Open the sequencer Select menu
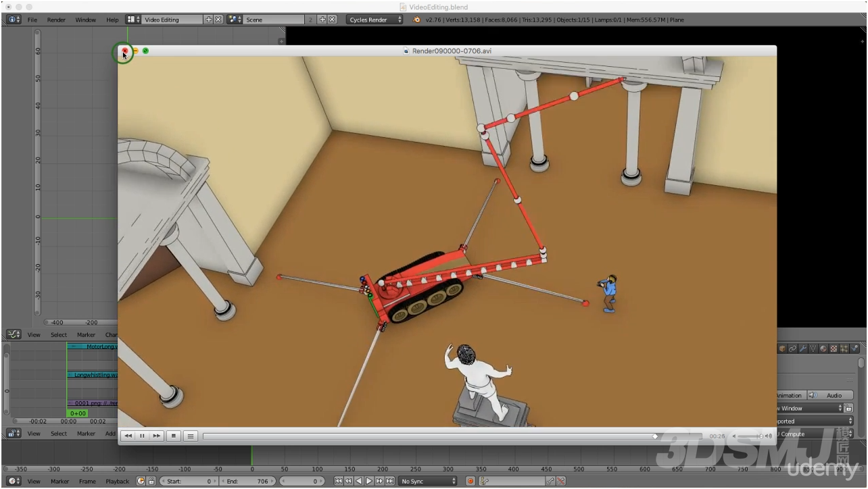 coord(59,434)
